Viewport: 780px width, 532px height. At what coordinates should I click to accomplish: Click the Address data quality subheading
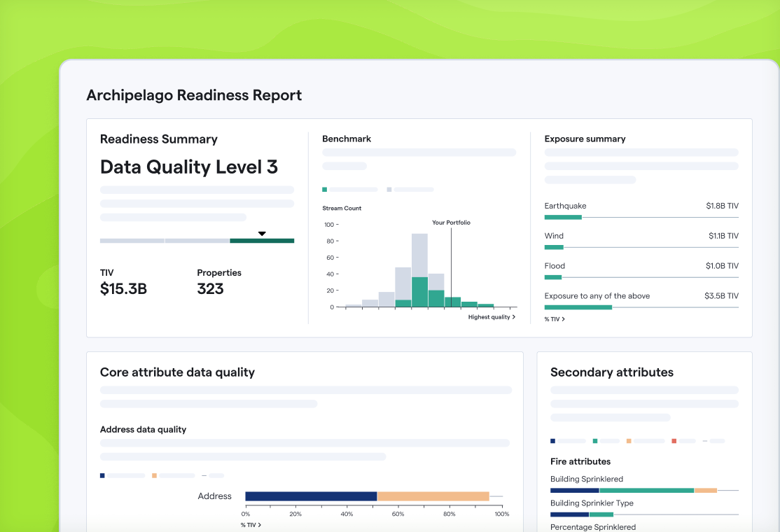(144, 430)
